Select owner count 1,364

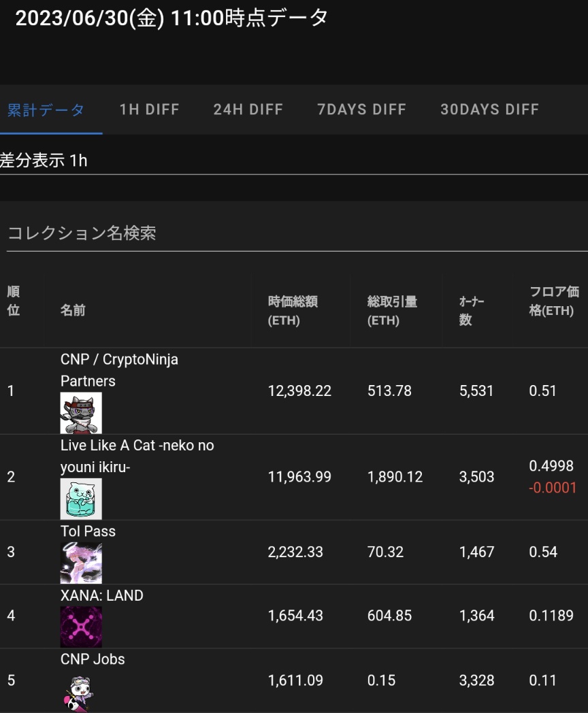pos(476,615)
